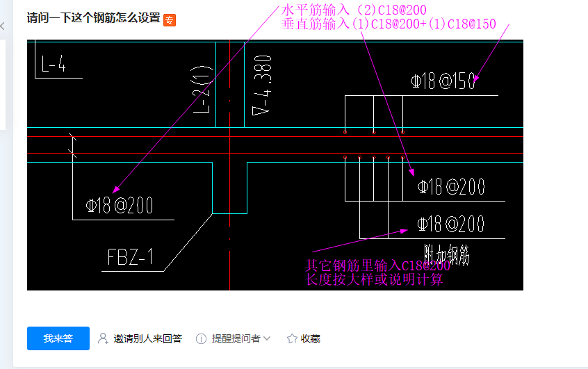
Task: Click the Φ18@150 annotation in drawing
Action: click(443, 81)
